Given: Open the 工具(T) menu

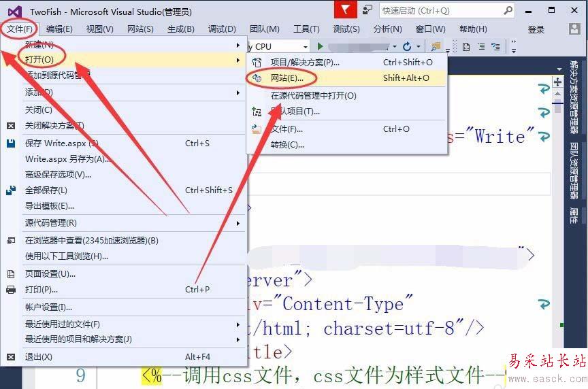Looking at the screenshot, I should [306, 29].
